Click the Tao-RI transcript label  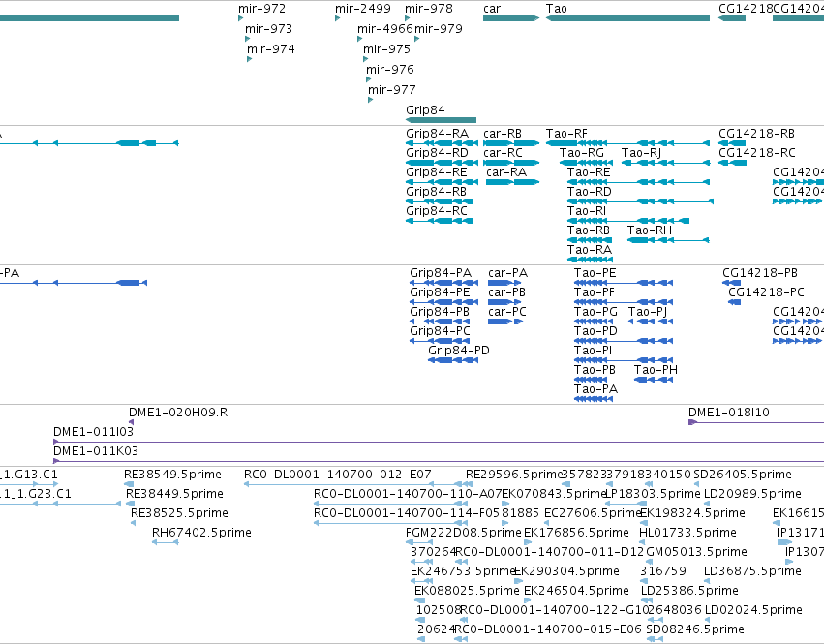(x=587, y=211)
